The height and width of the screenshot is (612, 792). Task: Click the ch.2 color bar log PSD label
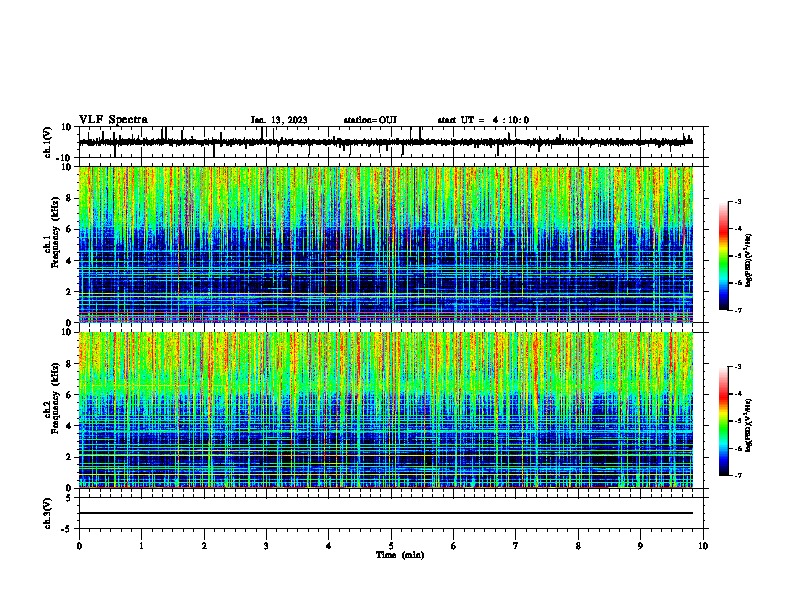[x=749, y=426]
